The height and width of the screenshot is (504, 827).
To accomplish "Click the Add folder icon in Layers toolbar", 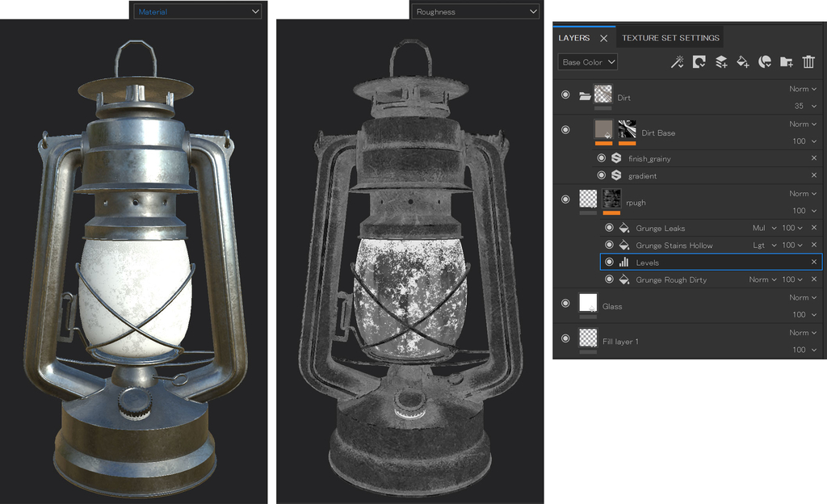I will tap(787, 62).
